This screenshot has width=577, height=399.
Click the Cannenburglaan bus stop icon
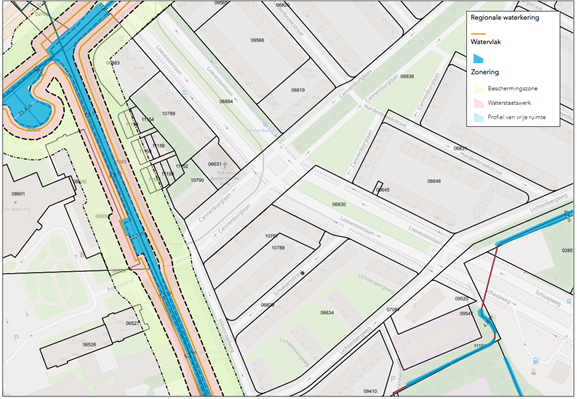(265, 124)
